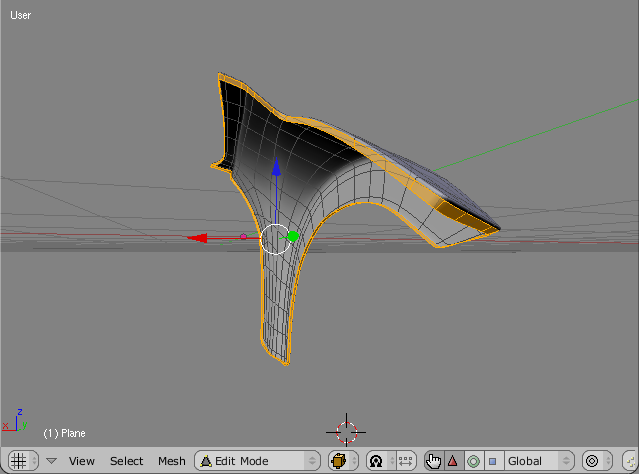
Task: Open the Global transform orientation dropdown
Action: [539, 461]
